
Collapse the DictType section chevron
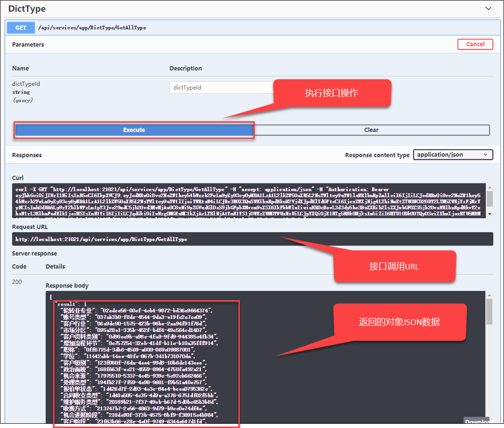click(488, 8)
